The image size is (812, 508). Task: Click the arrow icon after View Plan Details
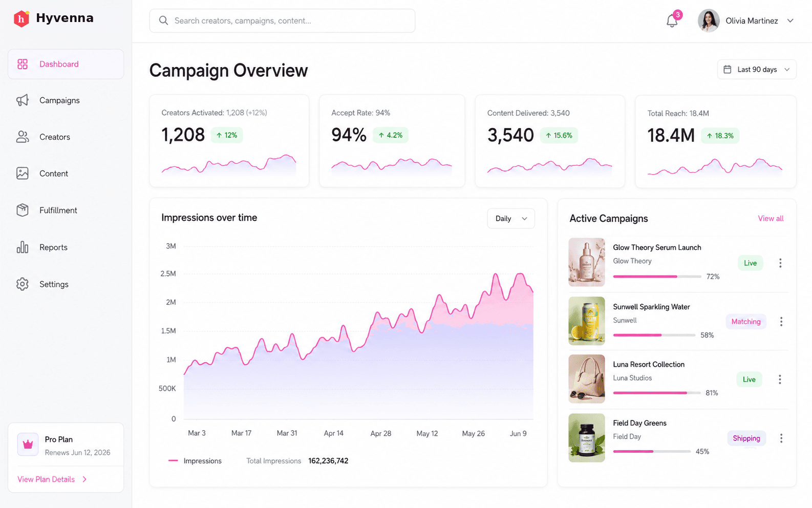tap(84, 479)
